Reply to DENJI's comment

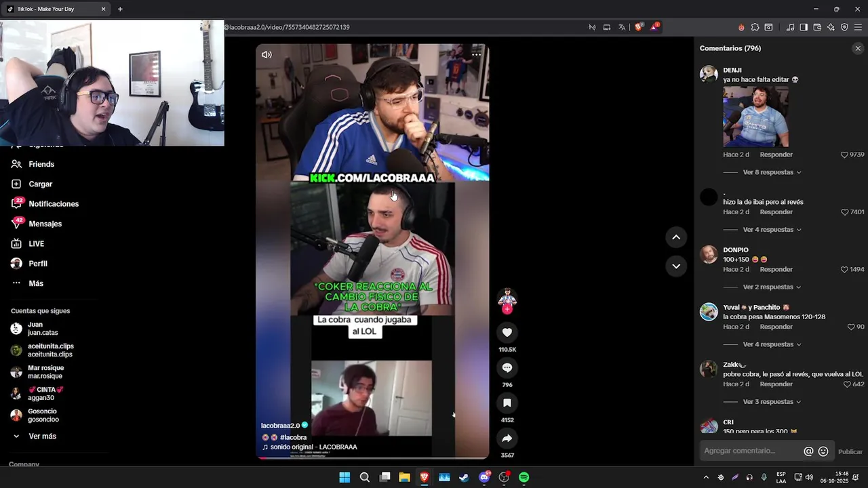coord(776,155)
